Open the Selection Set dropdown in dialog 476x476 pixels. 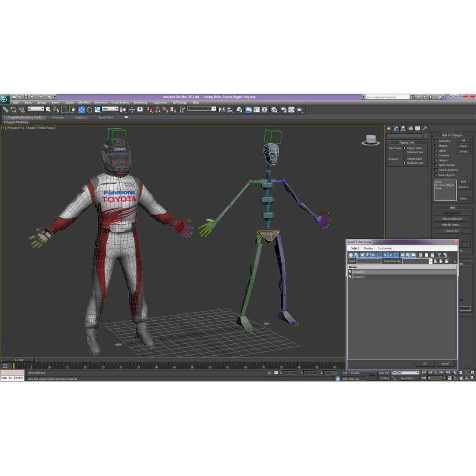tap(431, 261)
